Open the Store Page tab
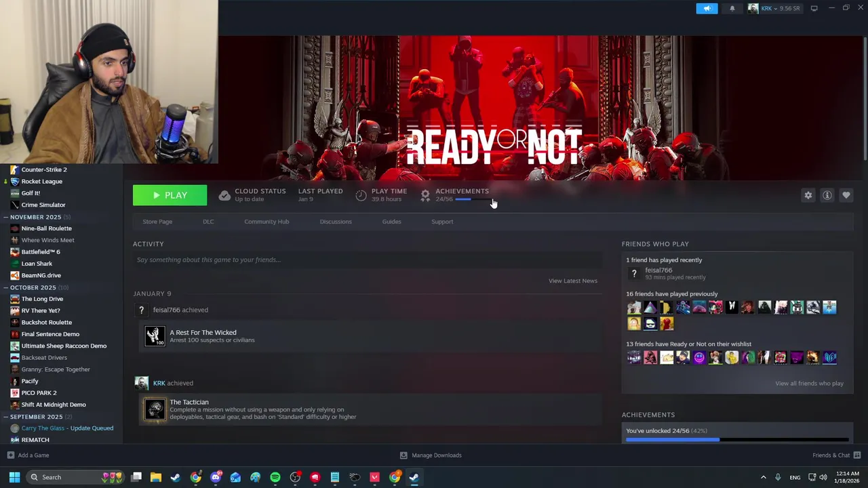This screenshot has height=488, width=868. [157, 222]
